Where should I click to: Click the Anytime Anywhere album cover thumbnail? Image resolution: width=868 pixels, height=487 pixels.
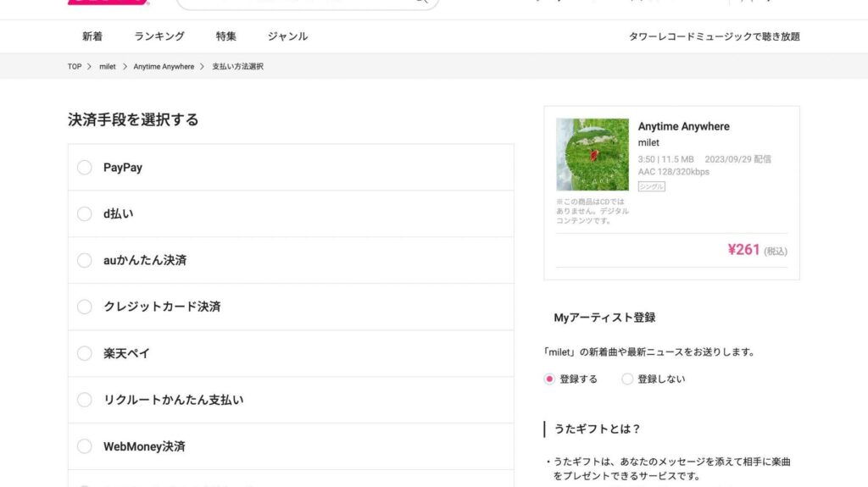[593, 154]
